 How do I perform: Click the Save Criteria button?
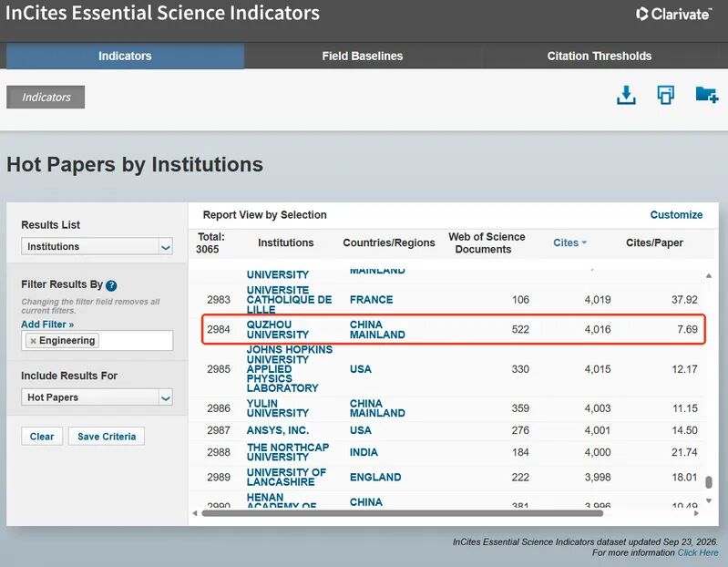pos(107,437)
